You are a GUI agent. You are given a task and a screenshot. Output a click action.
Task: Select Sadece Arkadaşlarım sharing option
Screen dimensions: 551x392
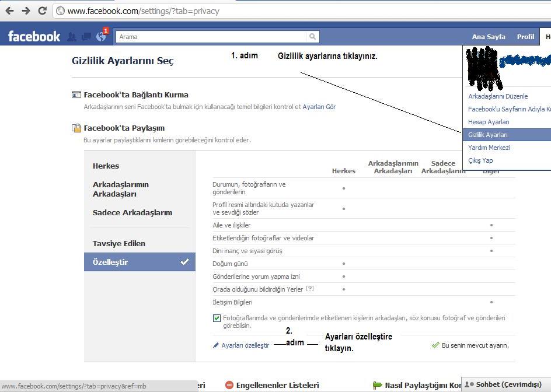tap(132, 212)
